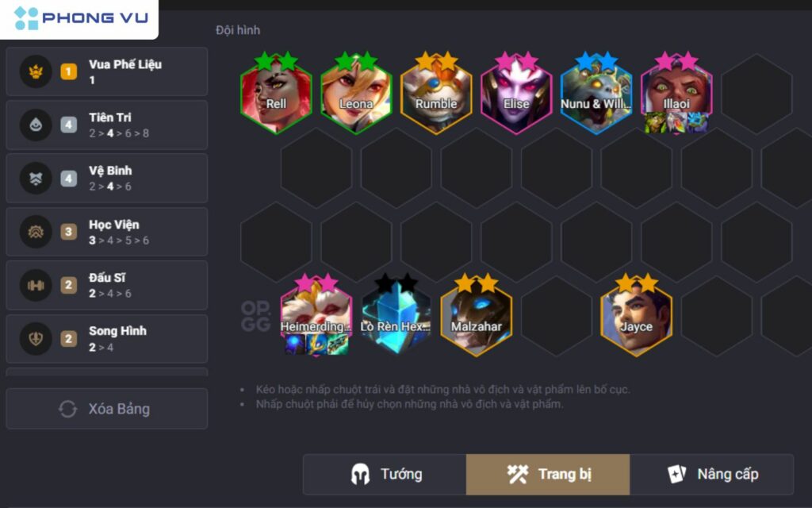Choose the Nunu & Willump champion tile

coord(596,94)
